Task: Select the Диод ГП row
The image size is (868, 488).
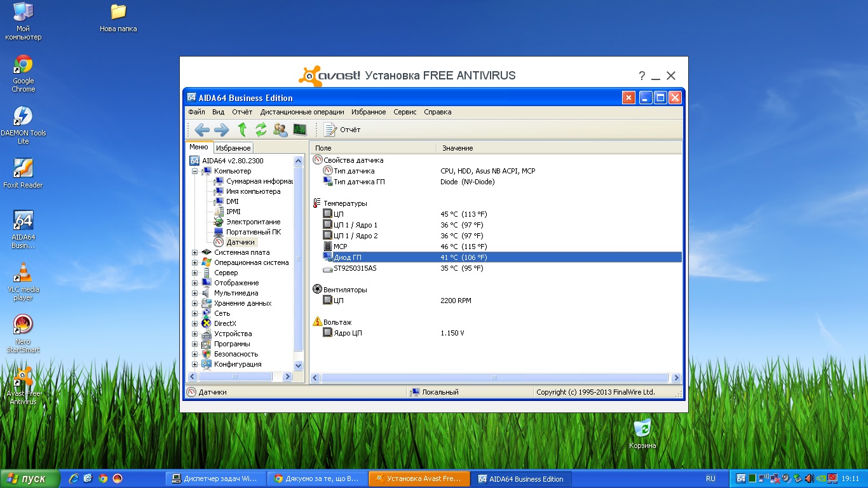Action: [496, 257]
